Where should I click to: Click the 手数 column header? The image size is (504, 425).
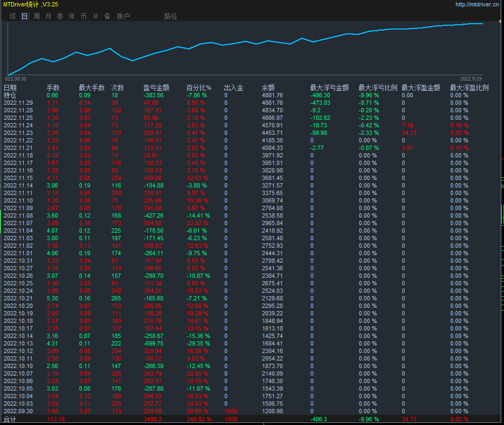[x=53, y=88]
